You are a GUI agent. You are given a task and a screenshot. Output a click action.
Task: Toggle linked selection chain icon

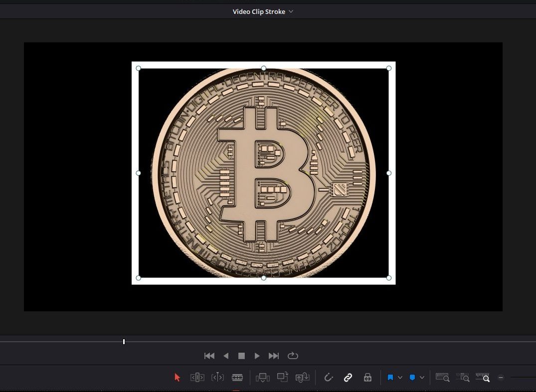[348, 377]
